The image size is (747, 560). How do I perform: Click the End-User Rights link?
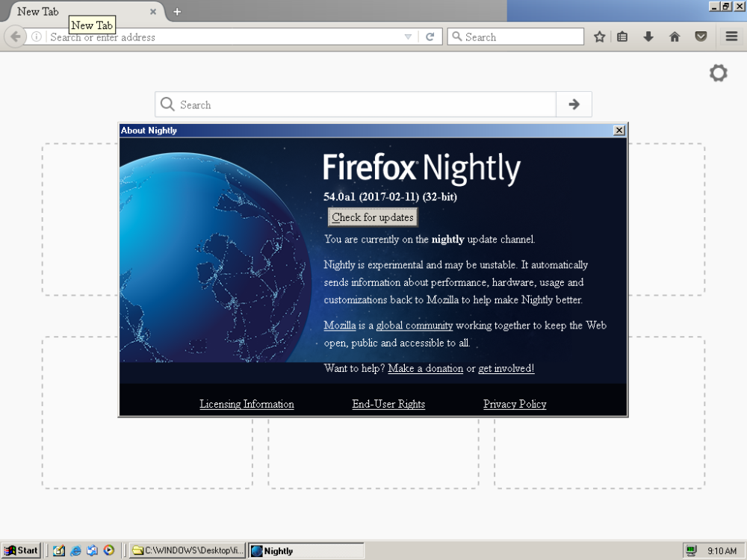388,404
